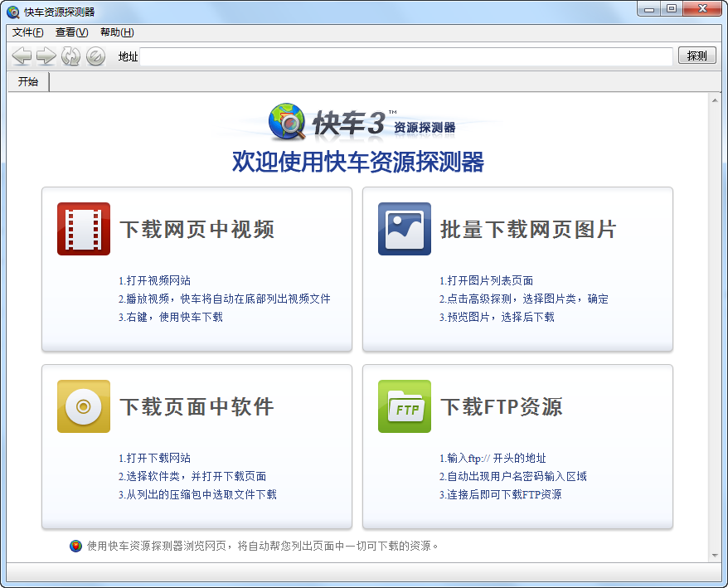Click inside the 地址 address input field

pyautogui.click(x=406, y=56)
